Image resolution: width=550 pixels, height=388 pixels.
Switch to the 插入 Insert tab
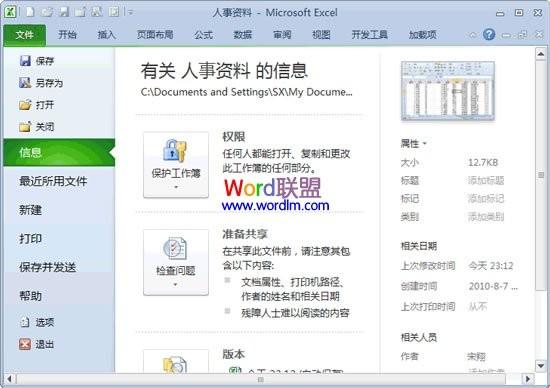point(107,35)
